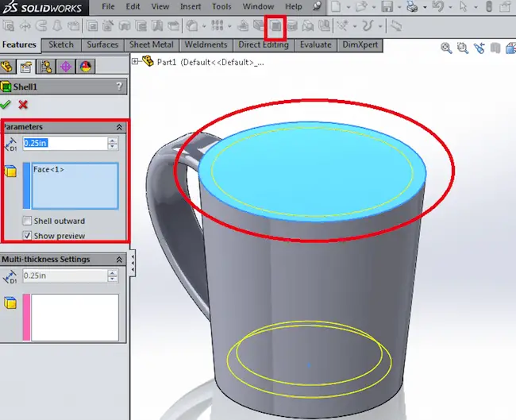
Task: Click the Shell tool in the Features toolbar
Action: click(x=275, y=25)
